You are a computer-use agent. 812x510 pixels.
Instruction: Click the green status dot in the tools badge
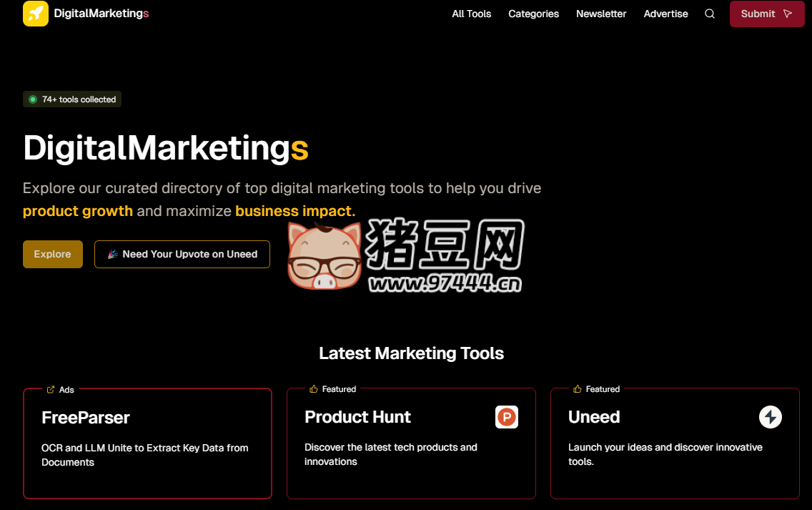click(x=31, y=99)
